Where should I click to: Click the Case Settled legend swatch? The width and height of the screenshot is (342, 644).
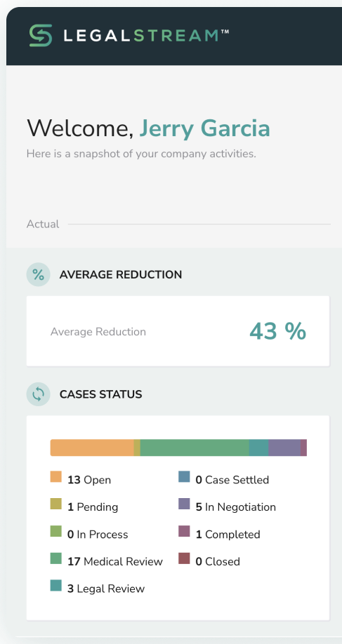tap(184, 477)
